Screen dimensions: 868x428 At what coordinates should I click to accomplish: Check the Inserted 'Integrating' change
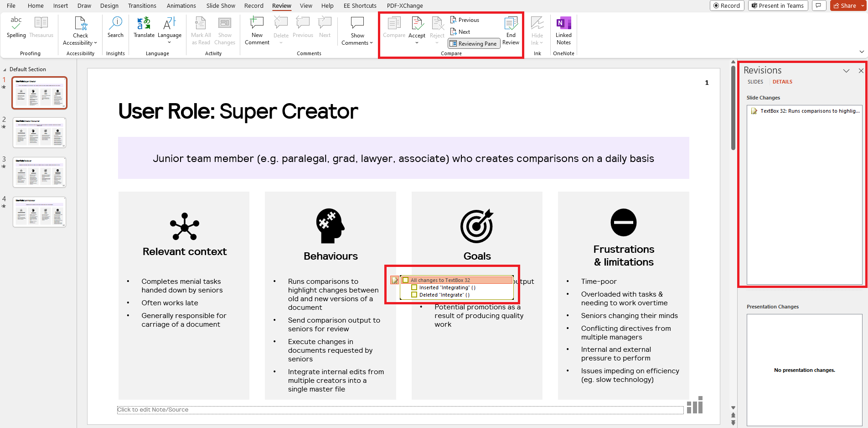pos(414,287)
